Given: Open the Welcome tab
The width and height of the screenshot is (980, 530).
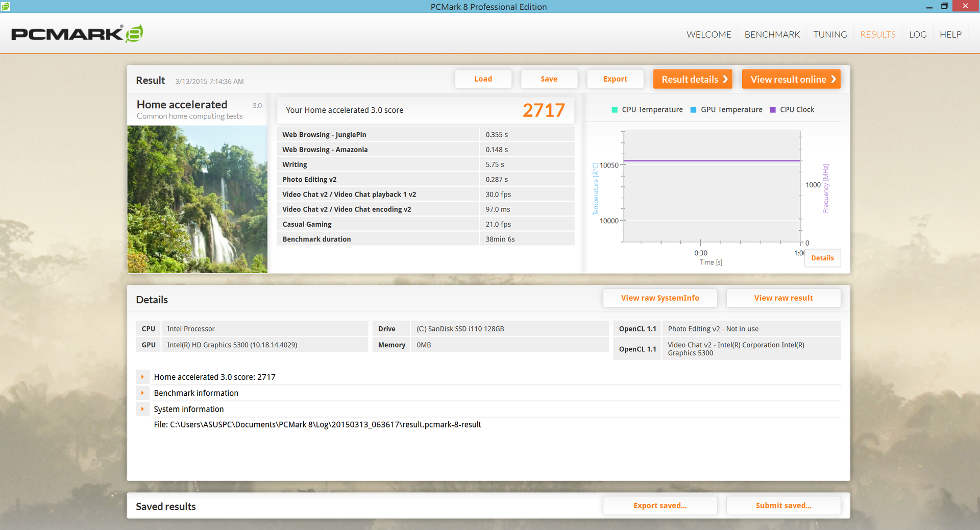Looking at the screenshot, I should pyautogui.click(x=708, y=34).
